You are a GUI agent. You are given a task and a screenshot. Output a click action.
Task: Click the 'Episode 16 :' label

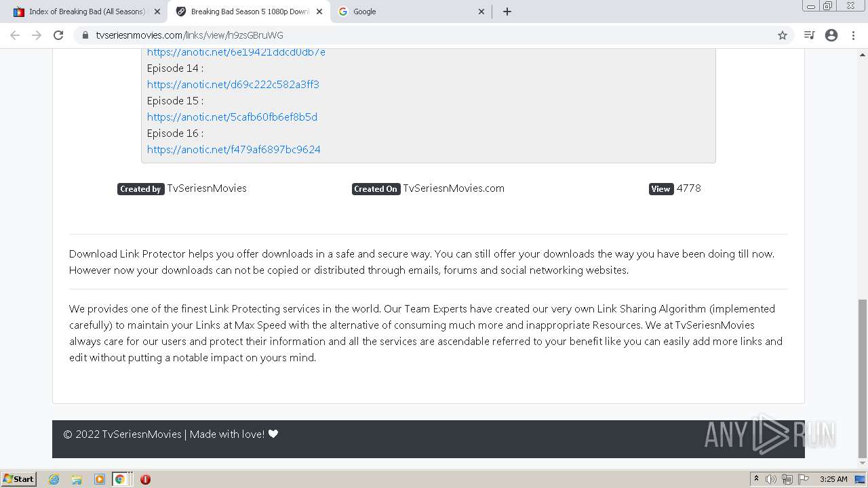pyautogui.click(x=175, y=134)
